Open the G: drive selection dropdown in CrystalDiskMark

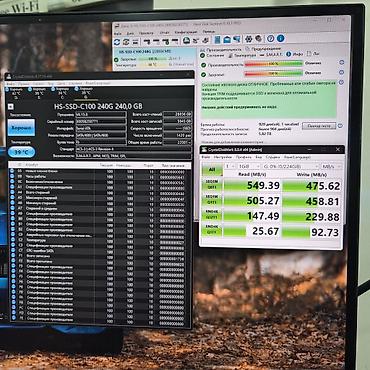click(290, 166)
